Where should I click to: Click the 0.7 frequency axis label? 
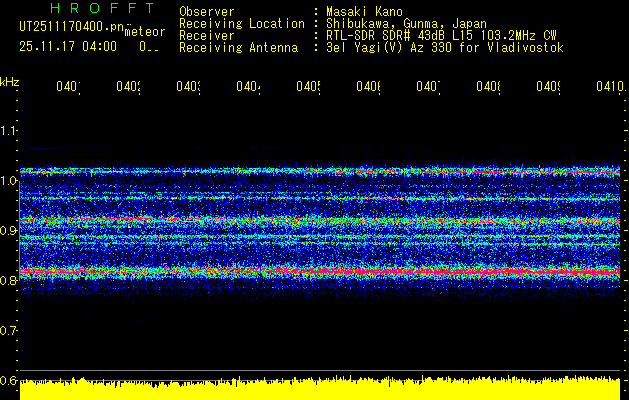[9, 330]
